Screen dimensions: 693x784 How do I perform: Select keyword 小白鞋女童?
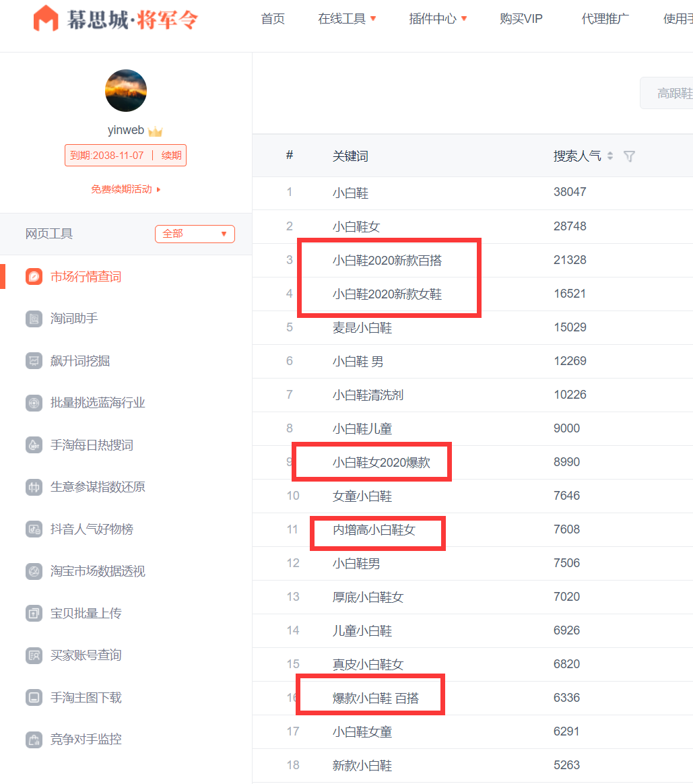[362, 731]
